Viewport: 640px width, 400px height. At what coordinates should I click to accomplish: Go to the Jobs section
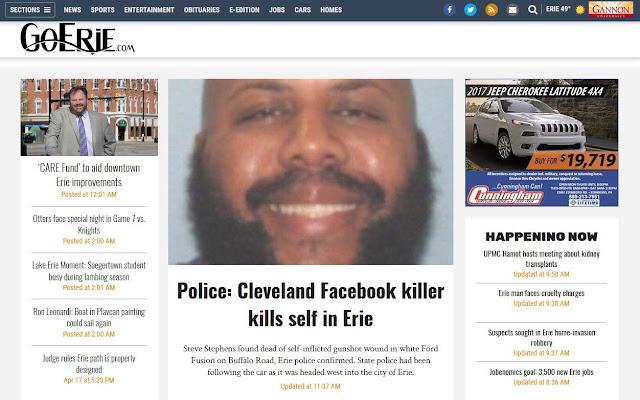click(277, 9)
